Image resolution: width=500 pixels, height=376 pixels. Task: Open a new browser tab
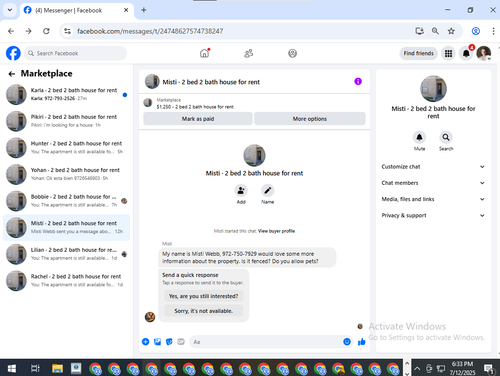click(144, 10)
